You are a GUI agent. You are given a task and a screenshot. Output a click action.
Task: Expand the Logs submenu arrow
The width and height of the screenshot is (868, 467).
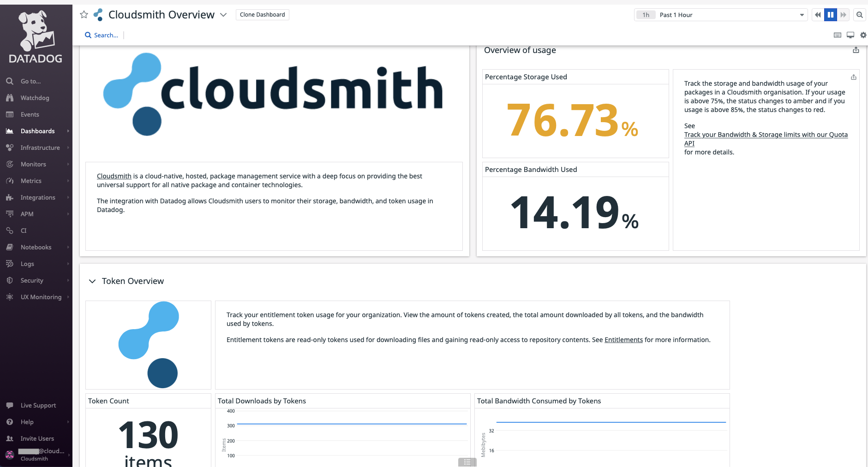68,264
